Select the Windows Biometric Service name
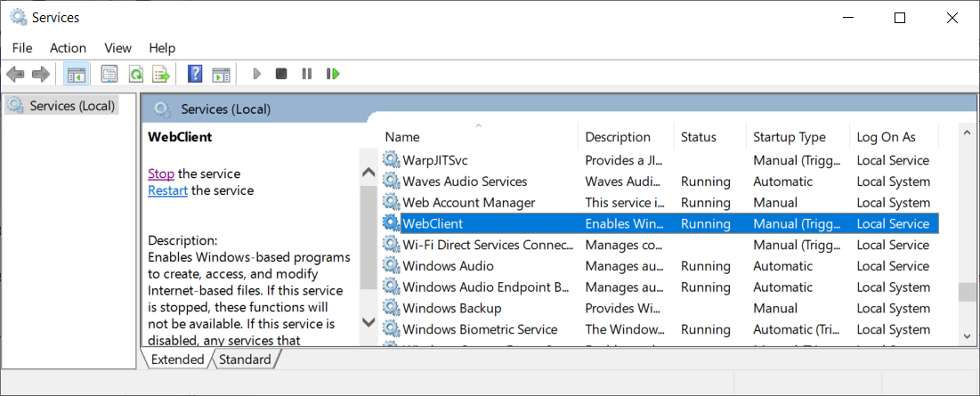Viewport: 980px width, 396px height. 480,329
